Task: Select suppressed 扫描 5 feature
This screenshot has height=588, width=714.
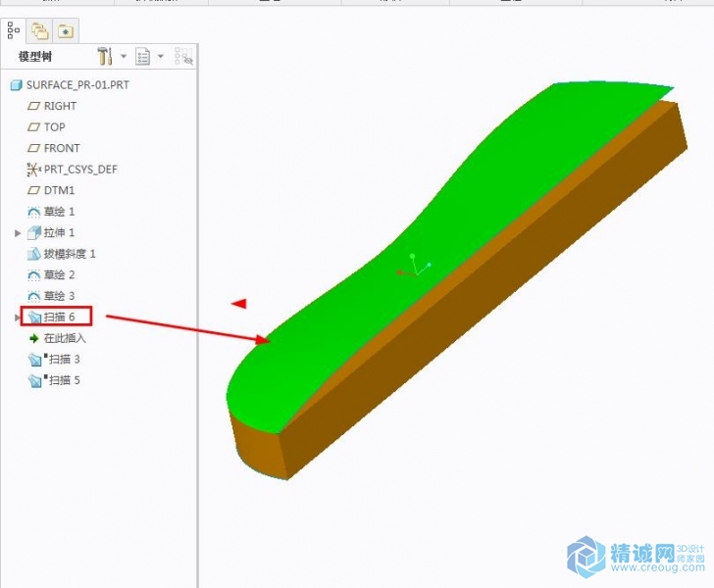Action: (64, 380)
